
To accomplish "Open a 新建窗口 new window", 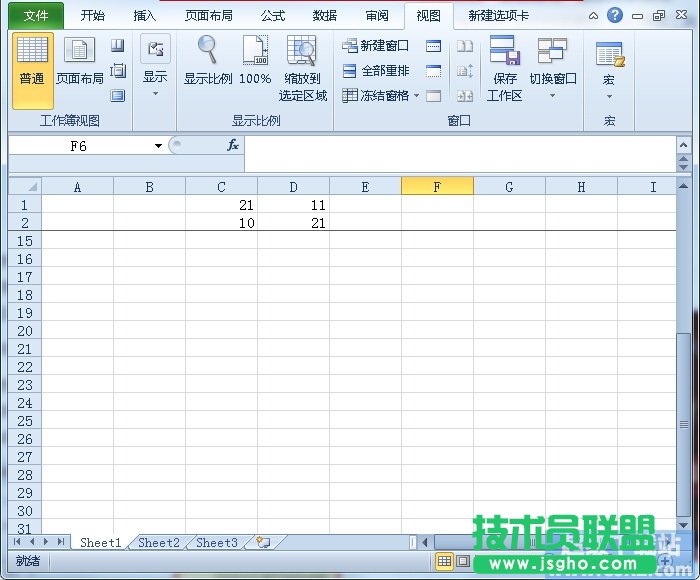I will click(375, 46).
